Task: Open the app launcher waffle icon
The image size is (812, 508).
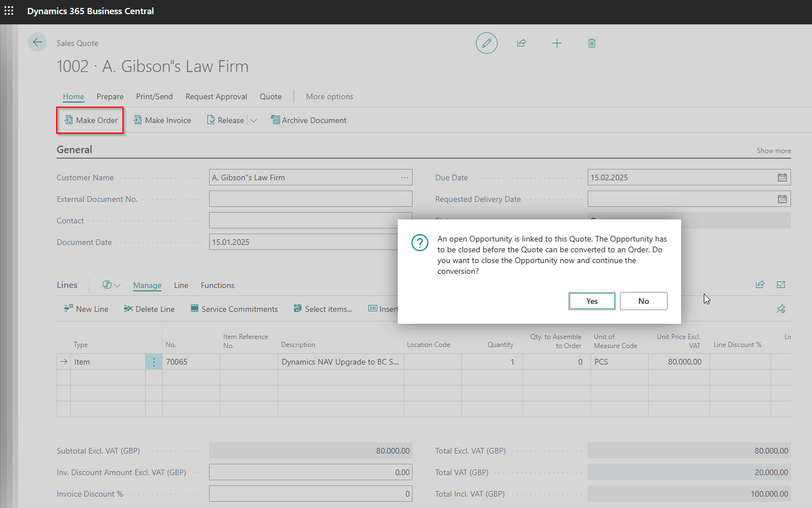Action: 9,11
